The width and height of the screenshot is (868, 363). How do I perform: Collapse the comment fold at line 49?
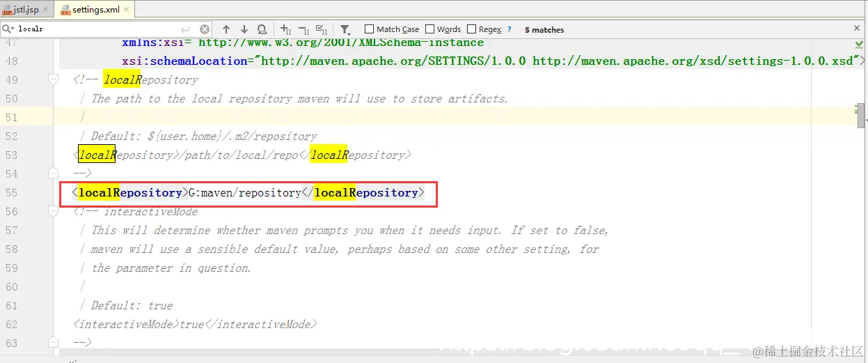point(53,80)
